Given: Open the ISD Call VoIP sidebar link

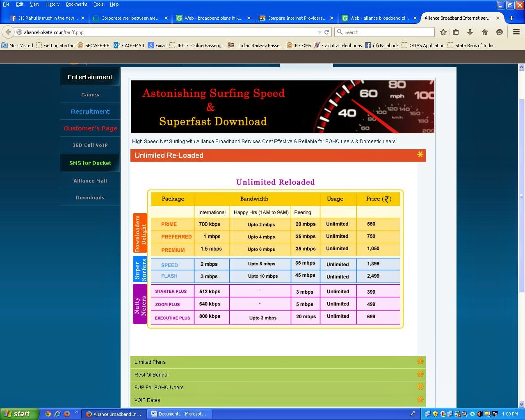Looking at the screenshot, I should coord(90,145).
